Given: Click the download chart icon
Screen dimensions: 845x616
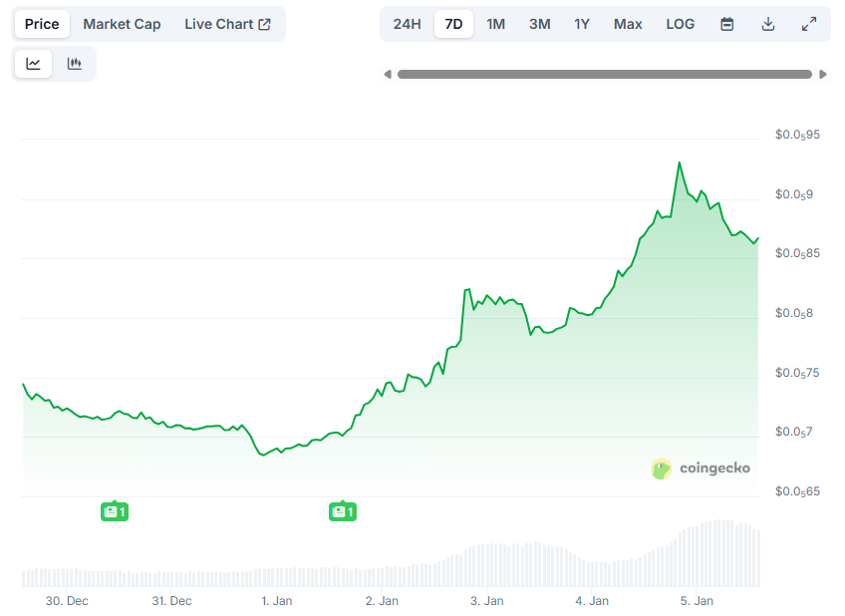Looking at the screenshot, I should 767,23.
